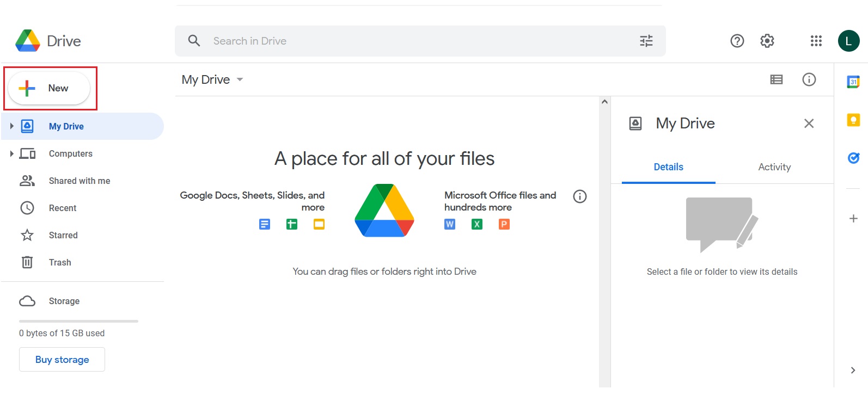
Task: Click info icon beside Microsoft Office text
Action: (580, 196)
